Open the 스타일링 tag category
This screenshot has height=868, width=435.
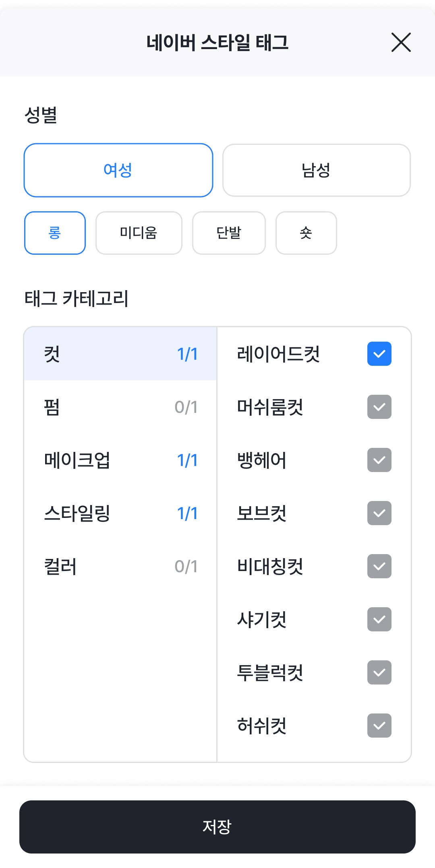click(120, 513)
